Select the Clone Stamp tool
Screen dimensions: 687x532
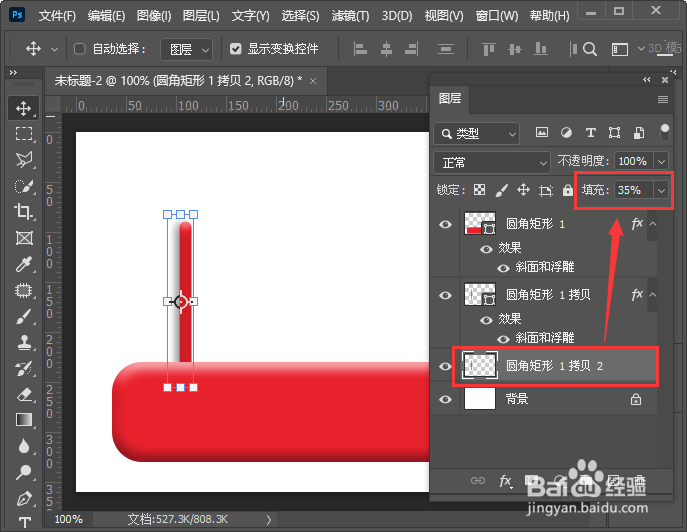point(24,342)
